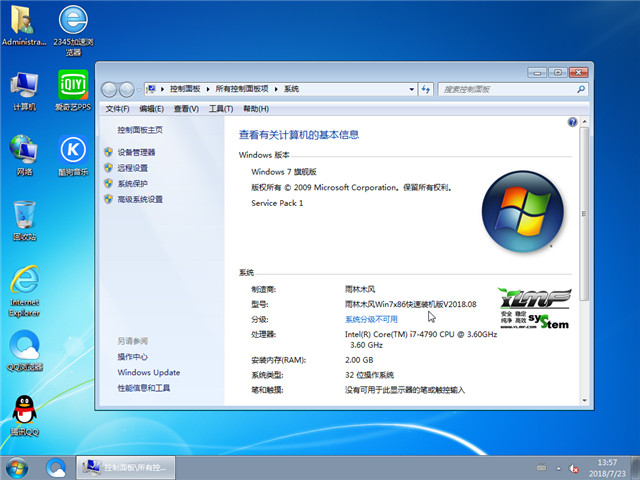Open the 计算机 desktop icon
This screenshot has width=640, height=480.
tap(24, 91)
